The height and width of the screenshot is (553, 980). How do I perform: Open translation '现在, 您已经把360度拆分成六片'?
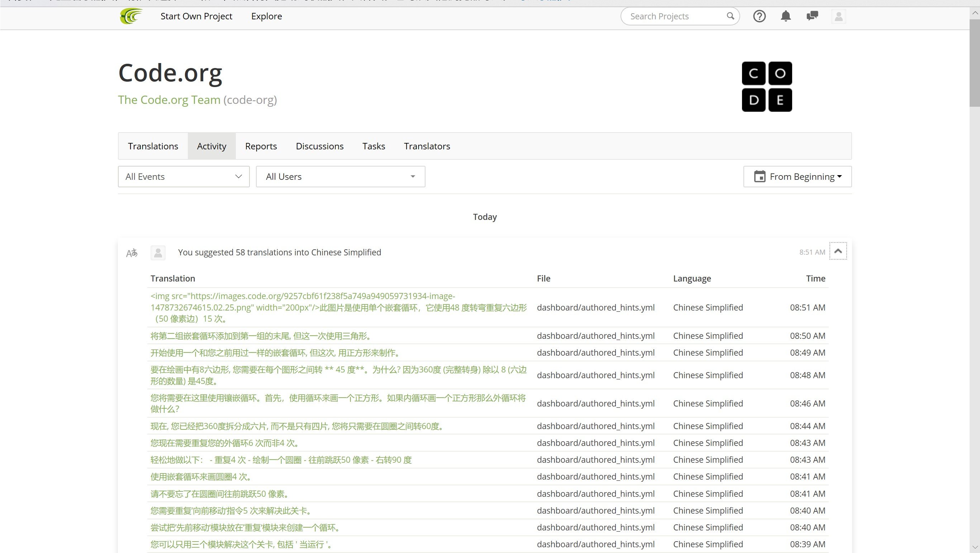pyautogui.click(x=298, y=426)
